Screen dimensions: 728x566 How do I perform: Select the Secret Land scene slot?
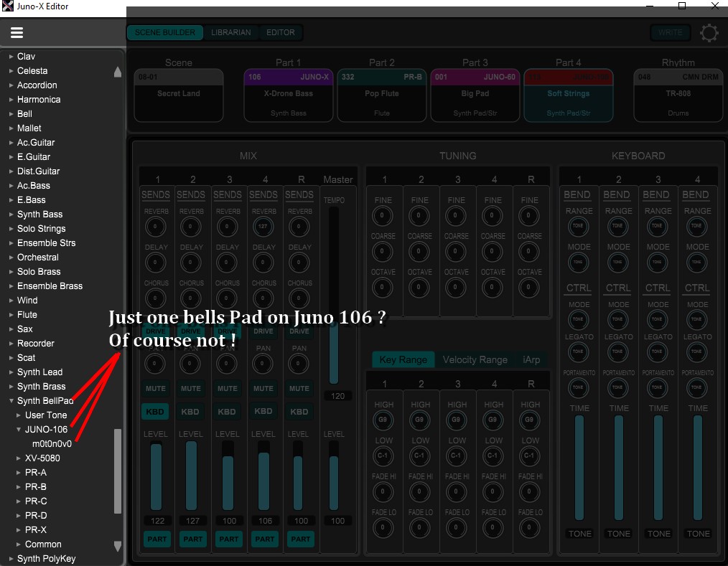coord(179,95)
